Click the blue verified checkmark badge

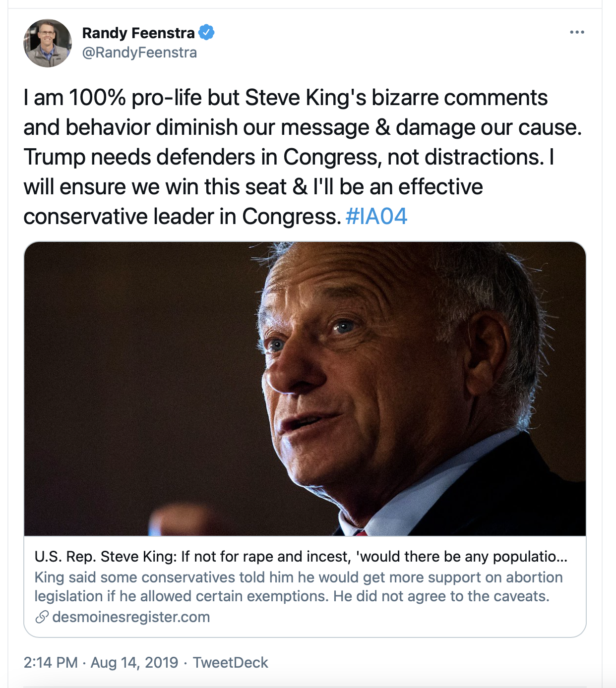[x=206, y=33]
